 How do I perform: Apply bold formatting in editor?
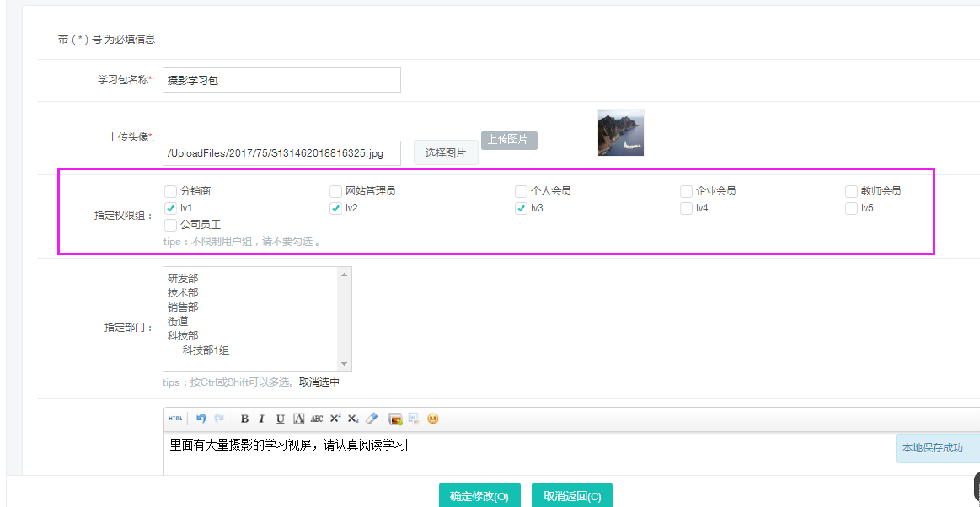245,419
